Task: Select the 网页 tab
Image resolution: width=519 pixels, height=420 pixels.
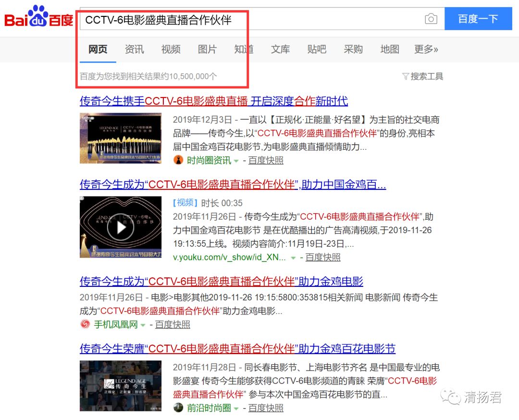Action: point(98,49)
